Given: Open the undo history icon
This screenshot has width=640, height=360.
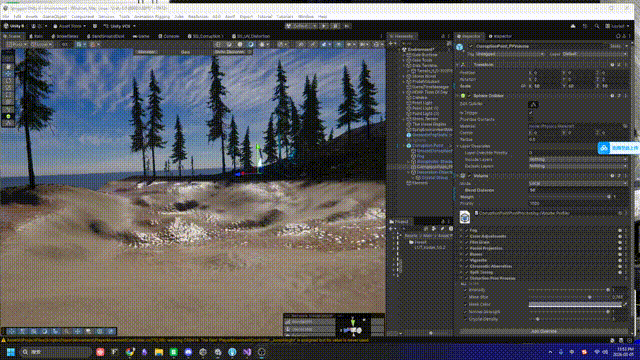Looking at the screenshot, I should (x=585, y=26).
